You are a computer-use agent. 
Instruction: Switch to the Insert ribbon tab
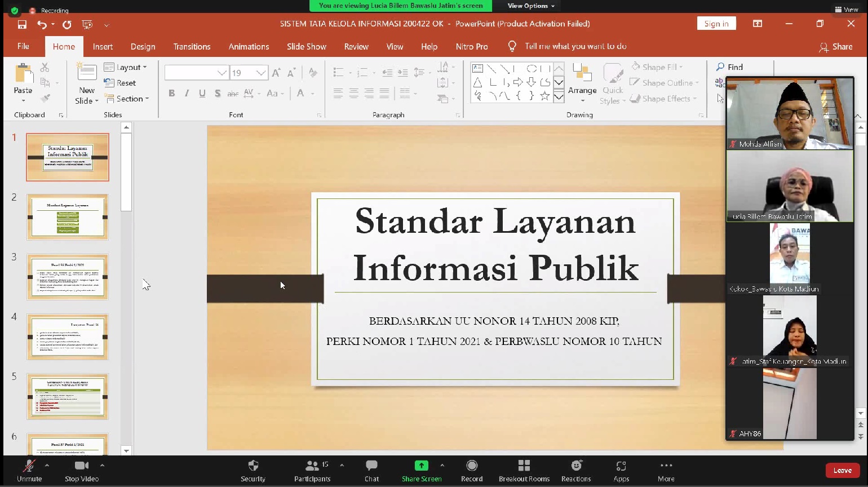point(103,47)
